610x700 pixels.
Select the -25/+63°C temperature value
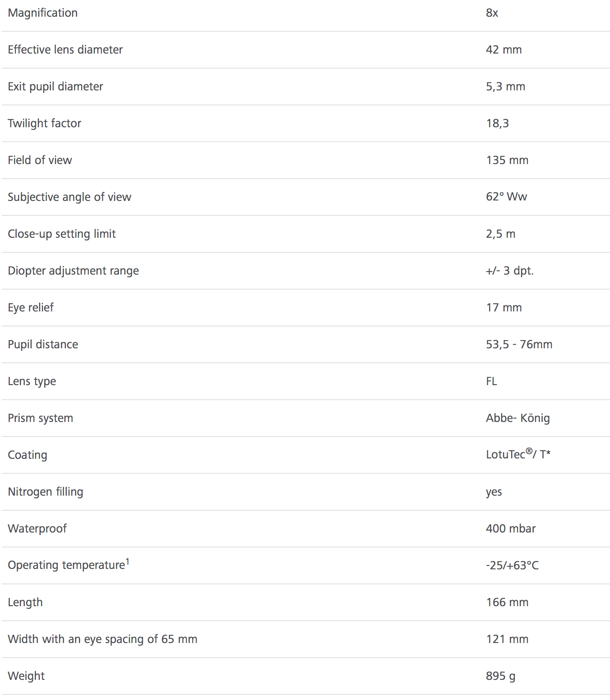pos(512,565)
